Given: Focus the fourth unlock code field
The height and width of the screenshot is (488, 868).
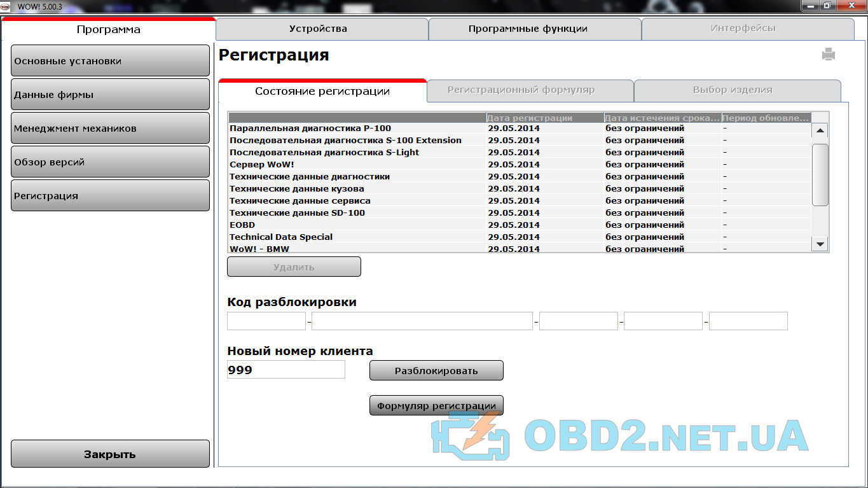Looking at the screenshot, I should pyautogui.click(x=663, y=321).
